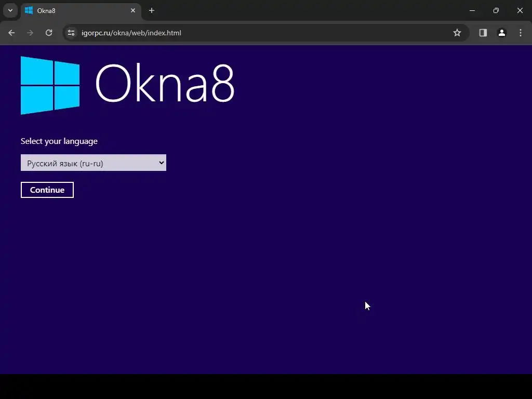Reload the Okna8 page
Screen dimensions: 532x399
[x=49, y=33]
